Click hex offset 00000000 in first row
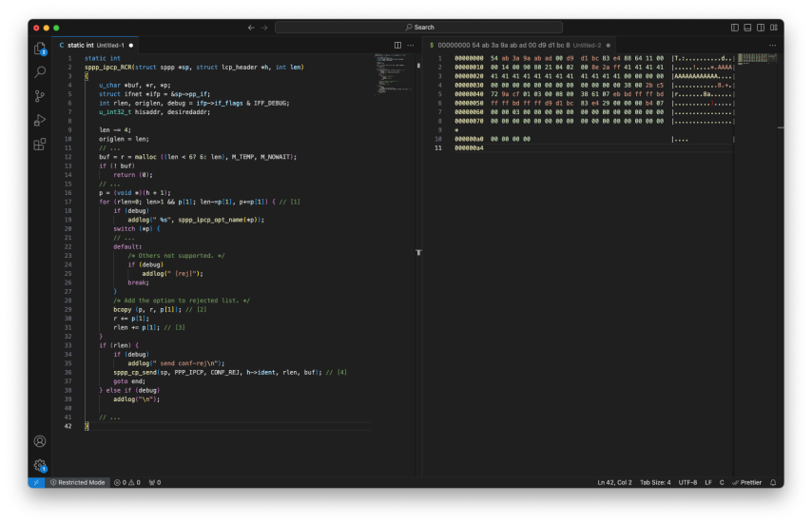Viewport: 812px width, 525px height. (469, 59)
